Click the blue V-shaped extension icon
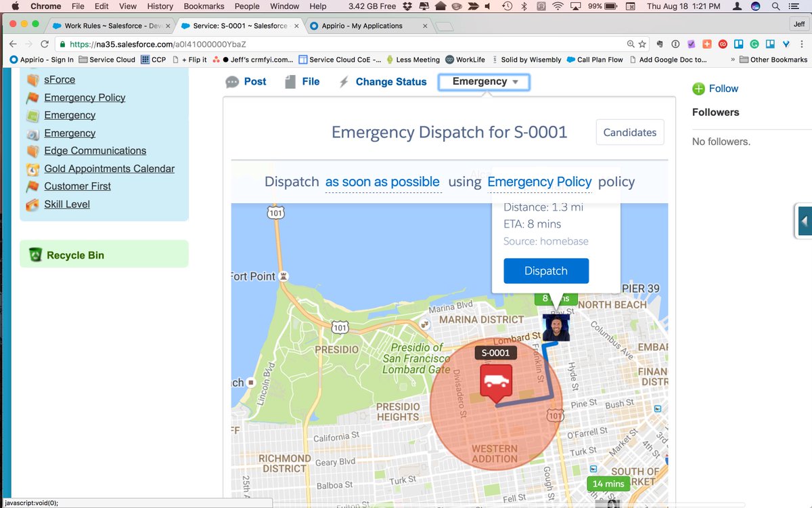The width and height of the screenshot is (812, 508). [x=786, y=44]
